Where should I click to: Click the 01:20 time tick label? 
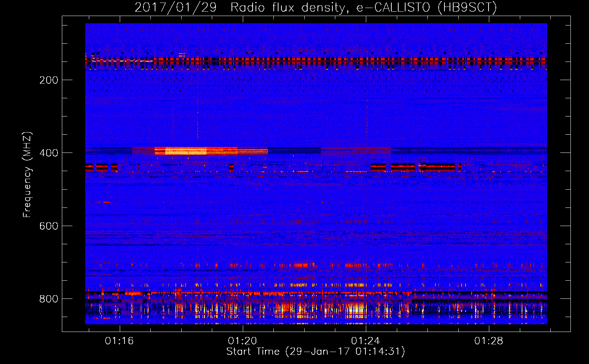click(242, 341)
